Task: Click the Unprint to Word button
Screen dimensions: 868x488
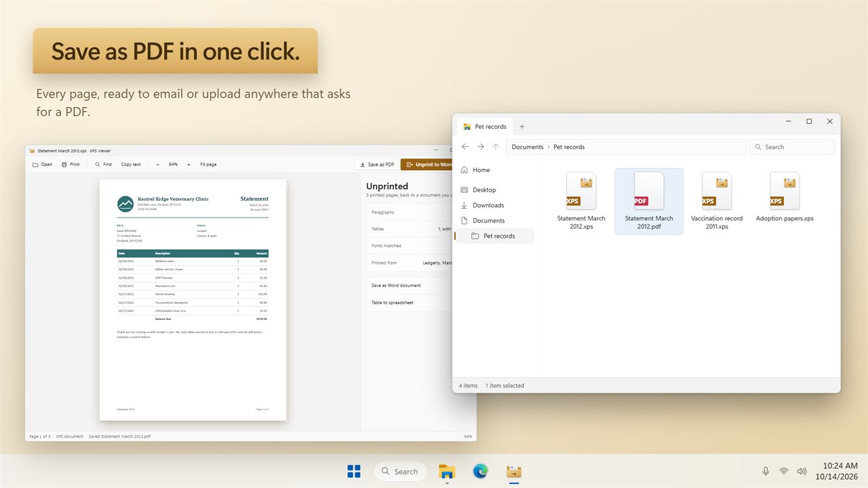Action: (428, 165)
